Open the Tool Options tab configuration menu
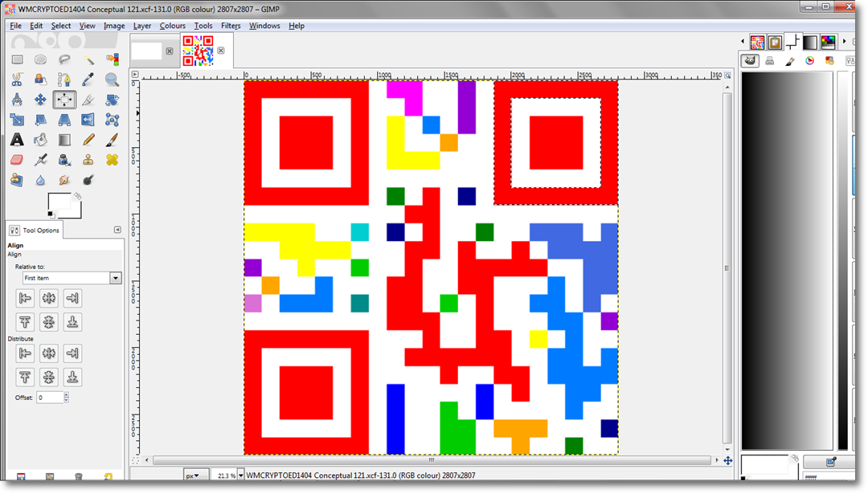The image size is (868, 494). coord(117,230)
